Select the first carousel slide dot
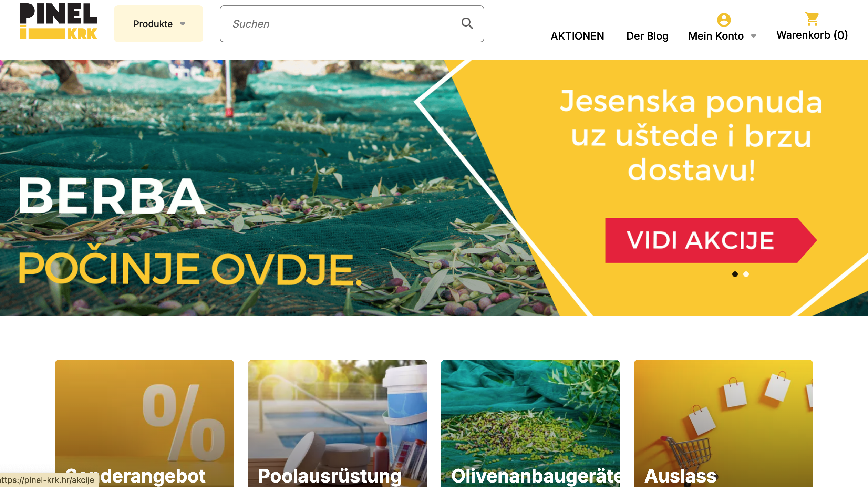868x487 pixels. 735,274
